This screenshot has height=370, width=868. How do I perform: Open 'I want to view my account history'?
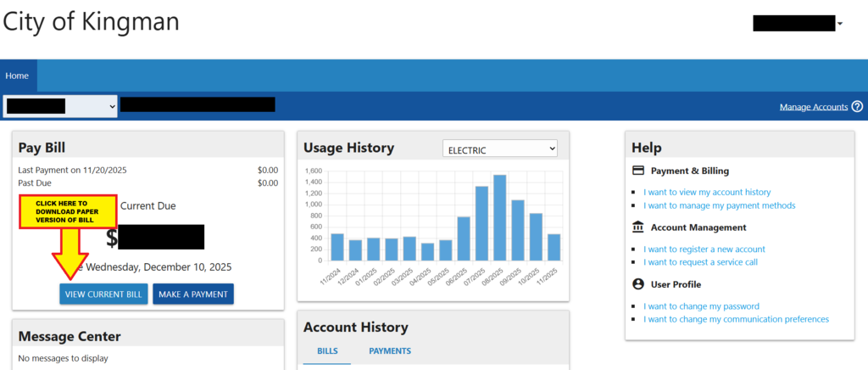tap(706, 192)
